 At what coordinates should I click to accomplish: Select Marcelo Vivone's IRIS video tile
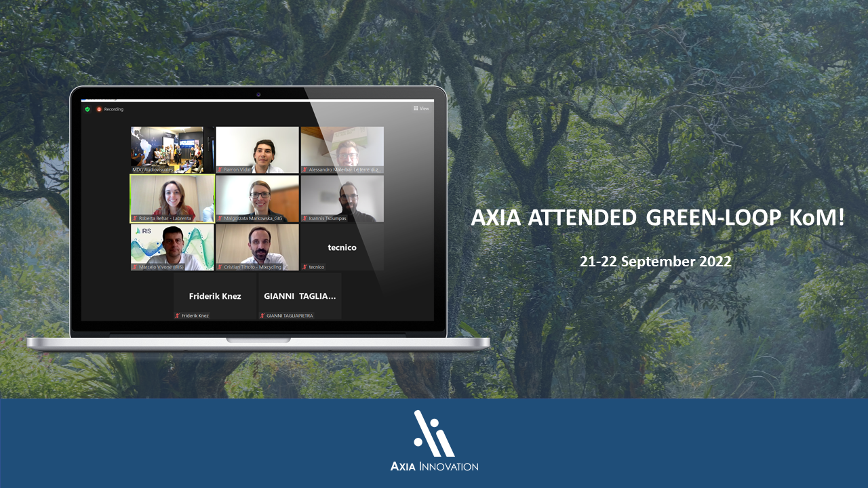tap(172, 247)
